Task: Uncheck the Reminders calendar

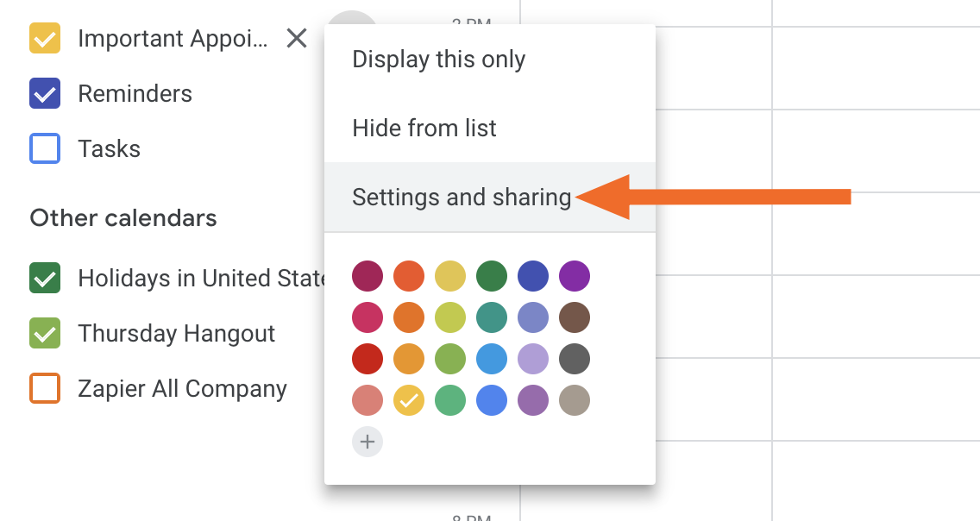Action: pos(44,93)
